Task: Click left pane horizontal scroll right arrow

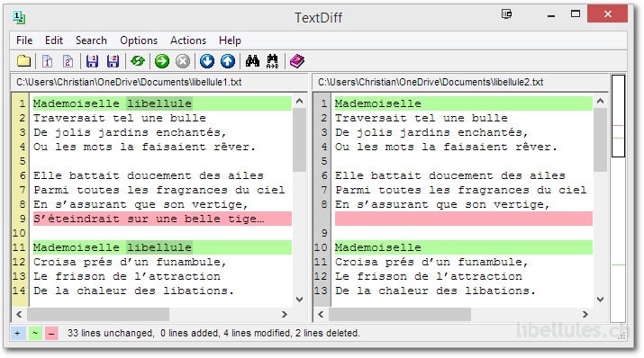Action: [285, 314]
